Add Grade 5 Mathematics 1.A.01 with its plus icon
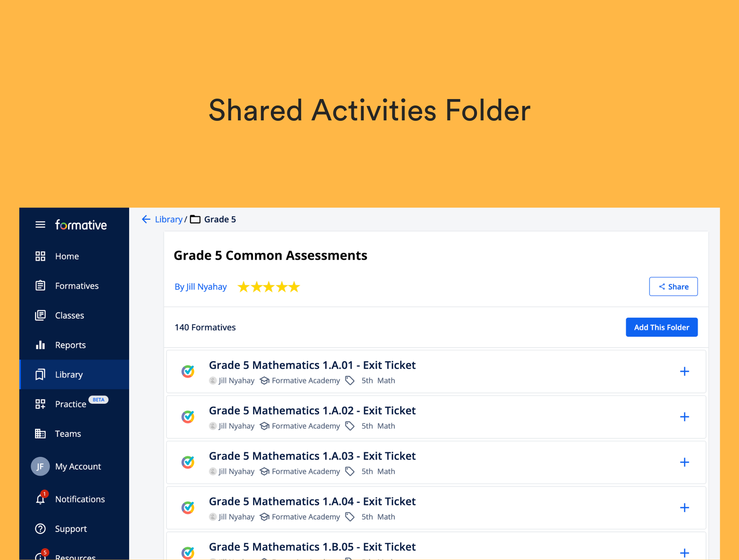The image size is (739, 560). pos(685,371)
